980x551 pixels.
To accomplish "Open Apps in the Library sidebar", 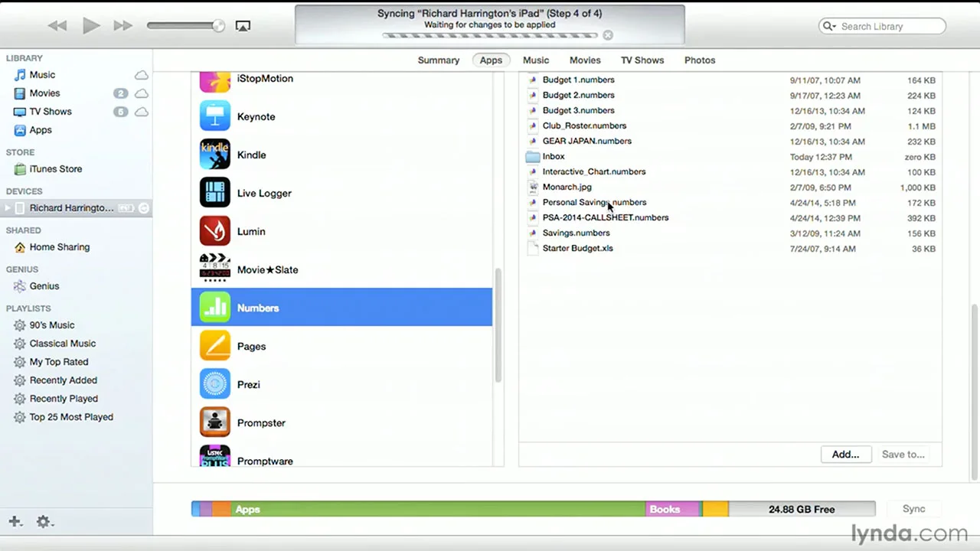I will [x=41, y=130].
